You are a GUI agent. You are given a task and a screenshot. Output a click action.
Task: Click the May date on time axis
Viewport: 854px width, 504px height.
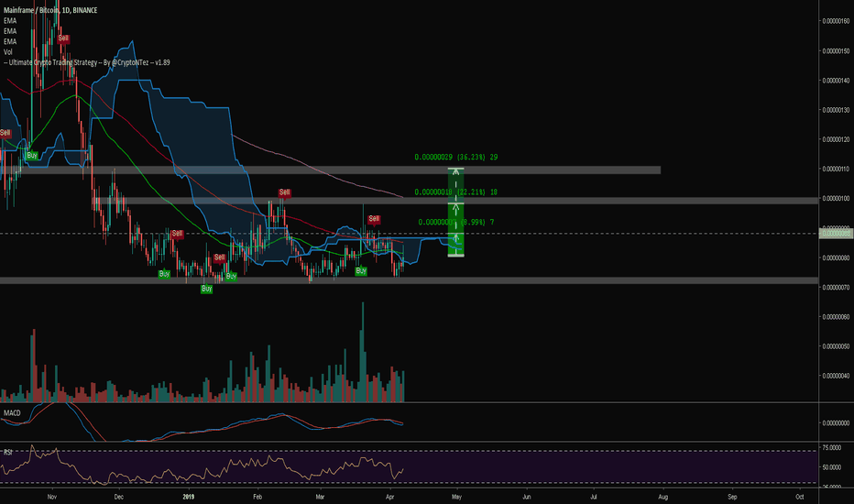[456, 497]
